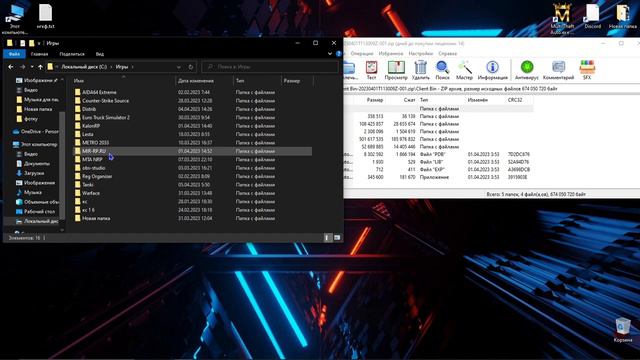
Task: Sort Explorer by Размер column header
Action: click(x=297, y=81)
